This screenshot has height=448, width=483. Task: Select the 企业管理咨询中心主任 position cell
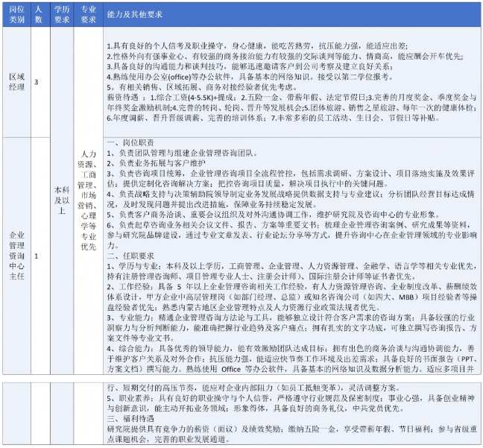16,256
